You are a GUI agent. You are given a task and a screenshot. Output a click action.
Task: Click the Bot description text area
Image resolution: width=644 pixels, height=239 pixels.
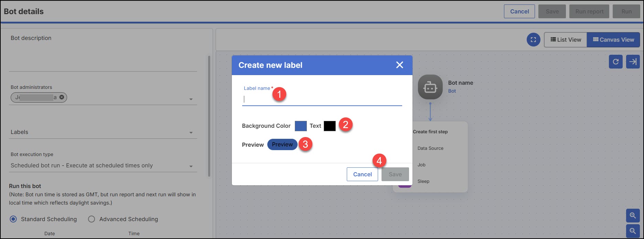click(103, 57)
